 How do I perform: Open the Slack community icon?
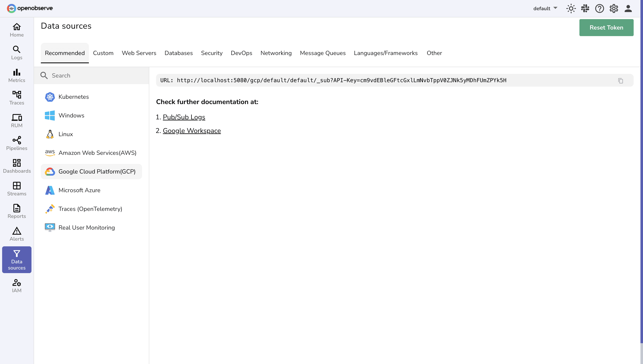click(x=585, y=8)
